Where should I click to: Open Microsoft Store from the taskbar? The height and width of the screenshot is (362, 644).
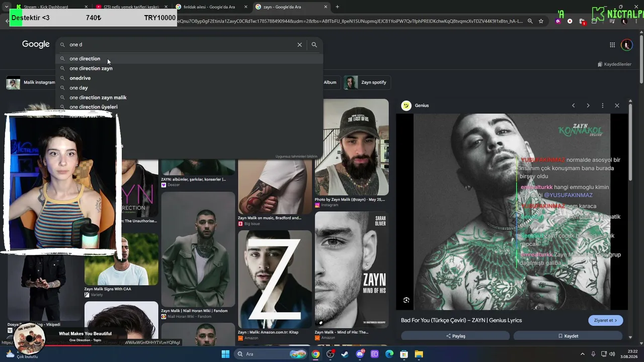[x=404, y=354]
